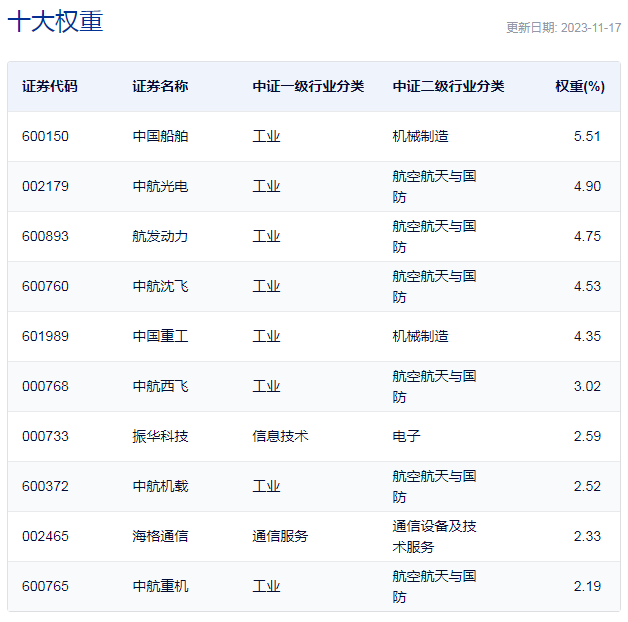The width and height of the screenshot is (628, 622).
Task: Select stock name 中国船舶
Action: coord(160,136)
